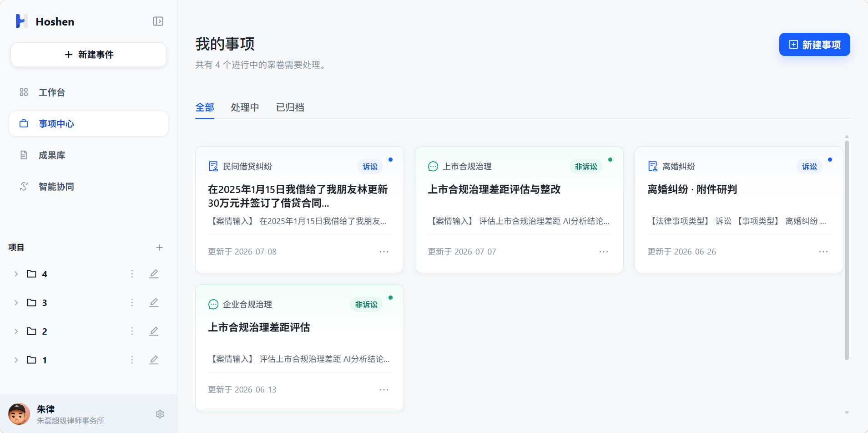The width and height of the screenshot is (868, 433).
Task: Click the 新建事项 button
Action: 814,45
